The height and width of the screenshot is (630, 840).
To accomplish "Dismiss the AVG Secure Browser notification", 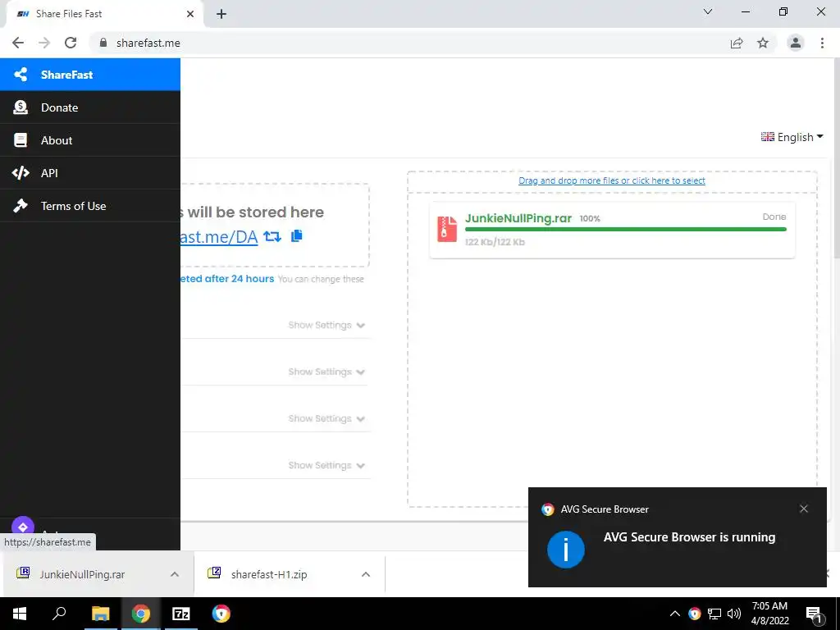I will pos(804,509).
